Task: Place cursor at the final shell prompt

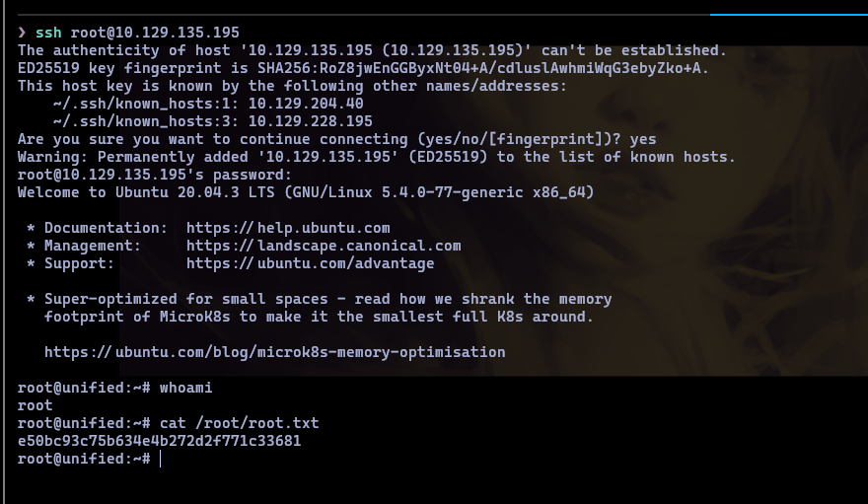Action: coord(159,459)
